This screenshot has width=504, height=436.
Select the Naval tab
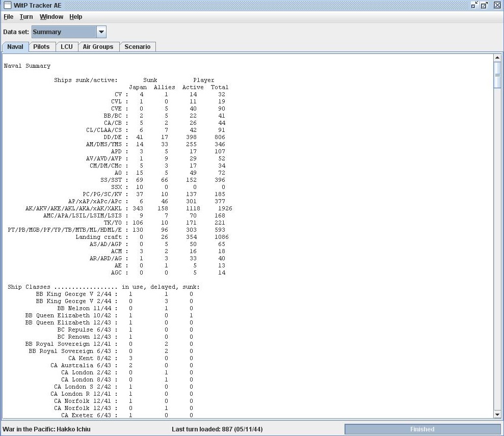15,46
